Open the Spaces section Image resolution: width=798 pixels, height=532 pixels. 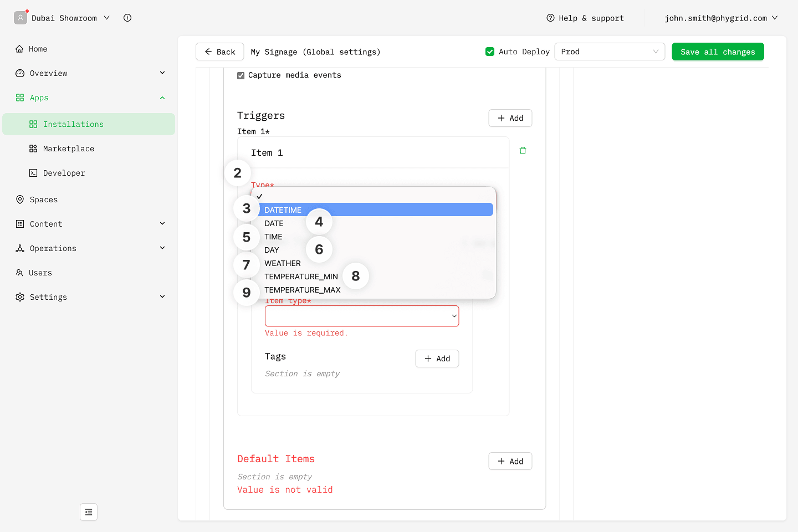pyautogui.click(x=43, y=199)
